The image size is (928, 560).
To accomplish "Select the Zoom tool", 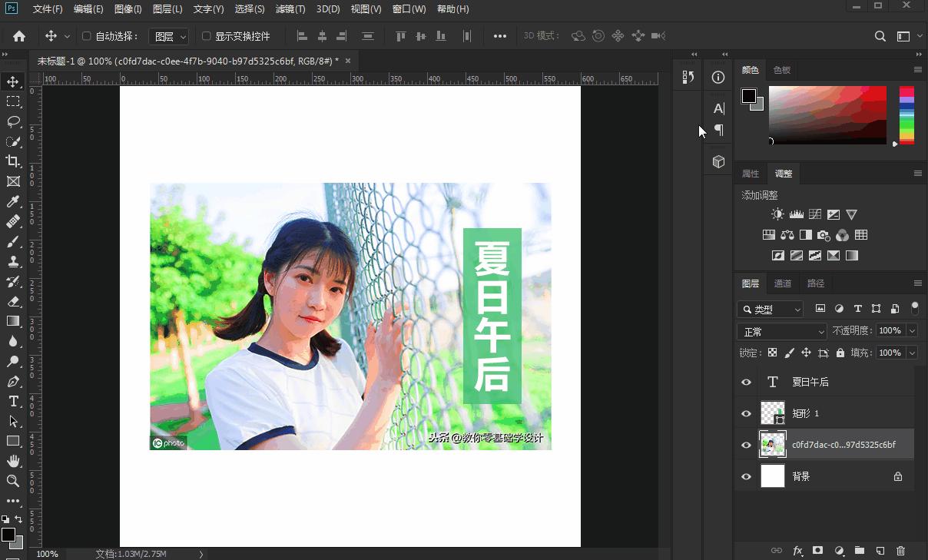I will (13, 481).
